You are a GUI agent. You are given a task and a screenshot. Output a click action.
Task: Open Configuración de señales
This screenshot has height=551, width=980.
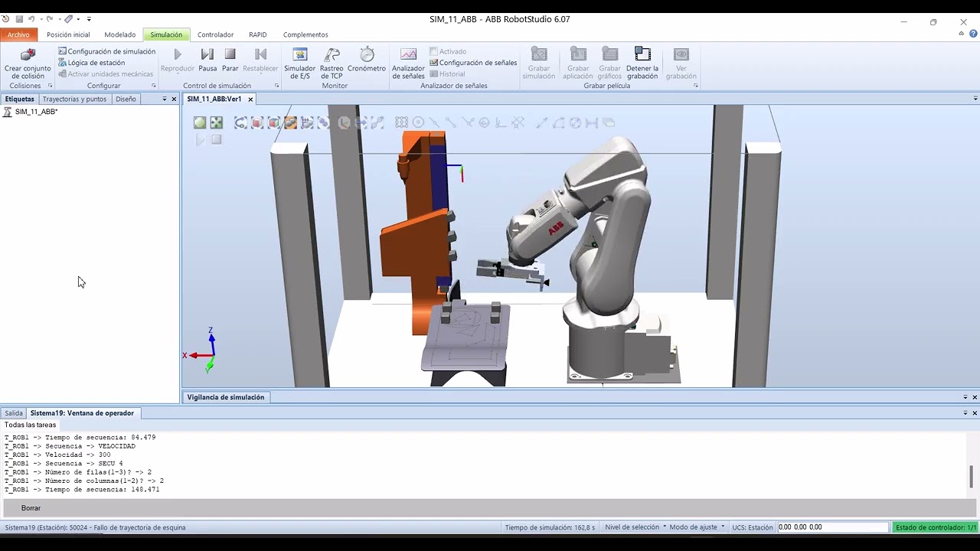(473, 63)
